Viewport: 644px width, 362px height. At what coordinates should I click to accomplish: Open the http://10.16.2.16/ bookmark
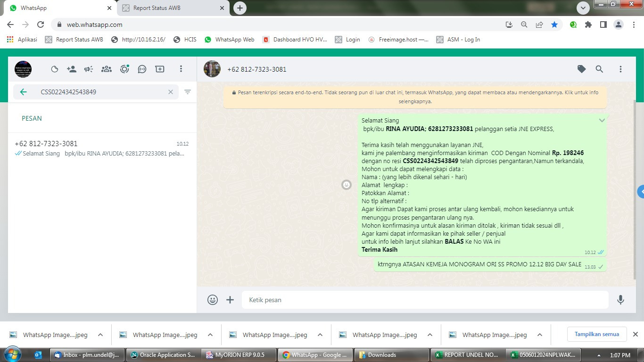pyautogui.click(x=138, y=40)
